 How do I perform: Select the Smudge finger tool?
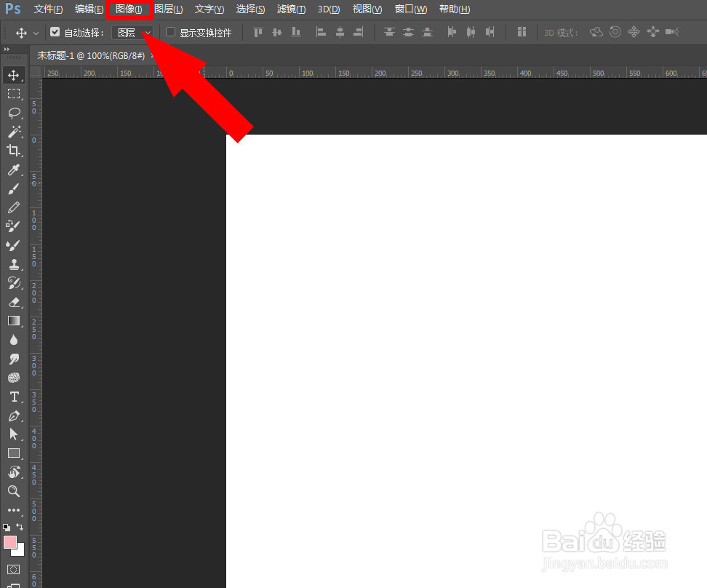(14, 359)
